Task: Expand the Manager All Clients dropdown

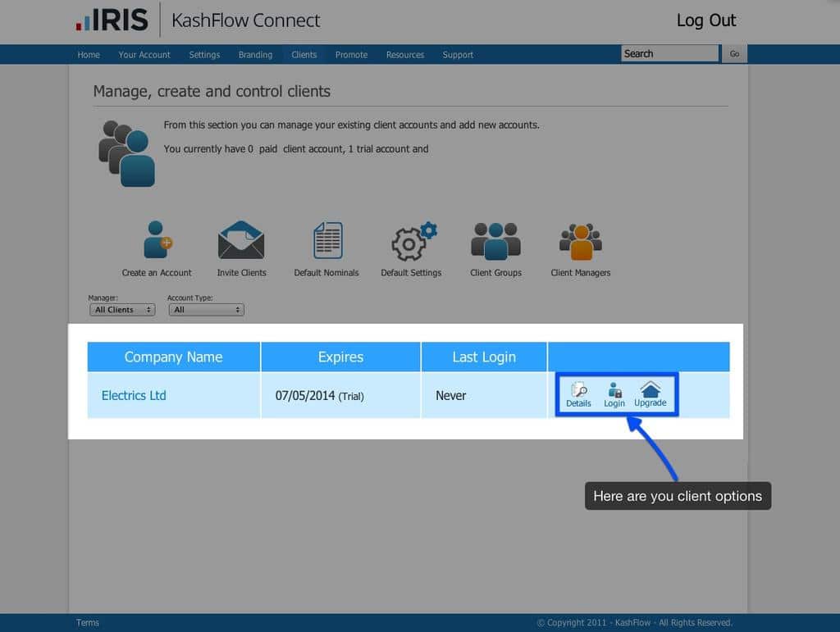Action: click(122, 310)
